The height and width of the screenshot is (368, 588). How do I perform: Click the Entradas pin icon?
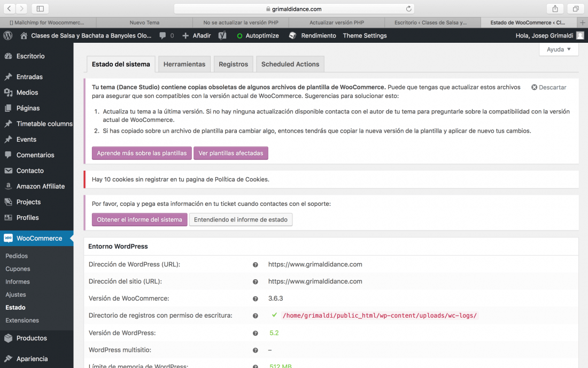pyautogui.click(x=8, y=77)
